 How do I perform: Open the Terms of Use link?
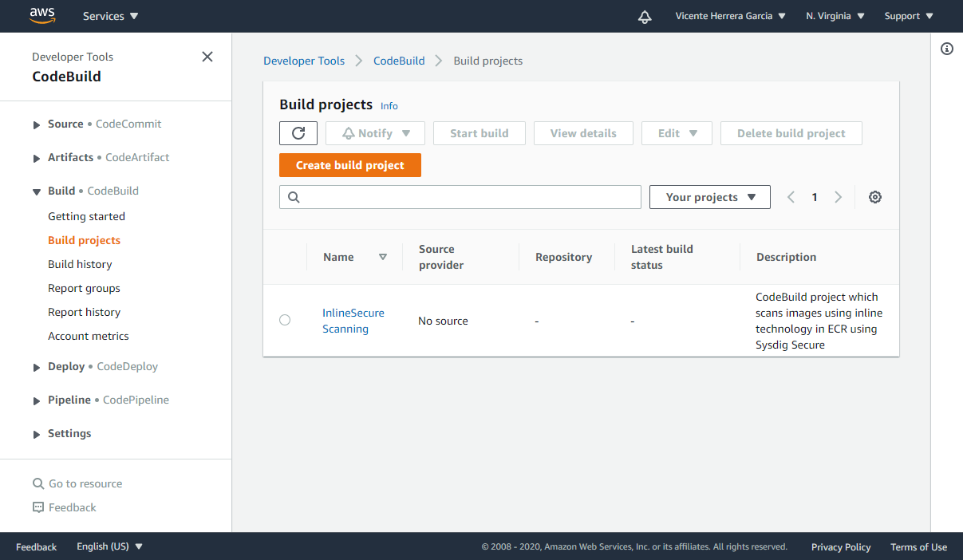[919, 547]
